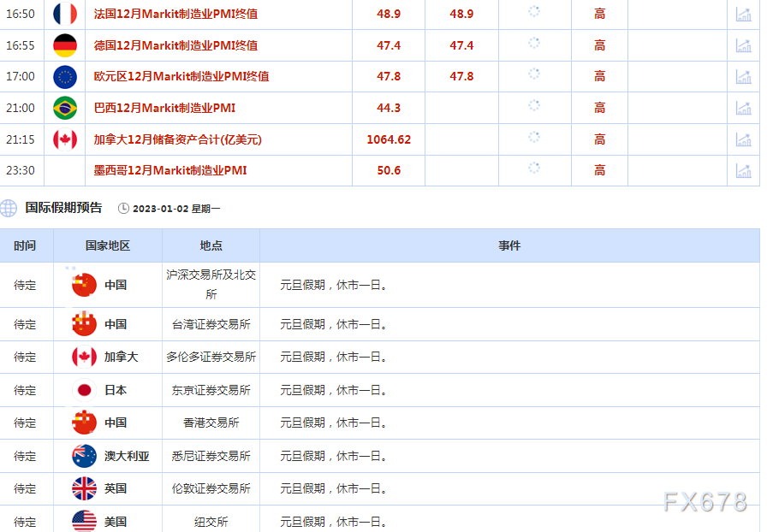
Task: Click forecast value 47.4 in Germany row
Action: click(x=461, y=45)
